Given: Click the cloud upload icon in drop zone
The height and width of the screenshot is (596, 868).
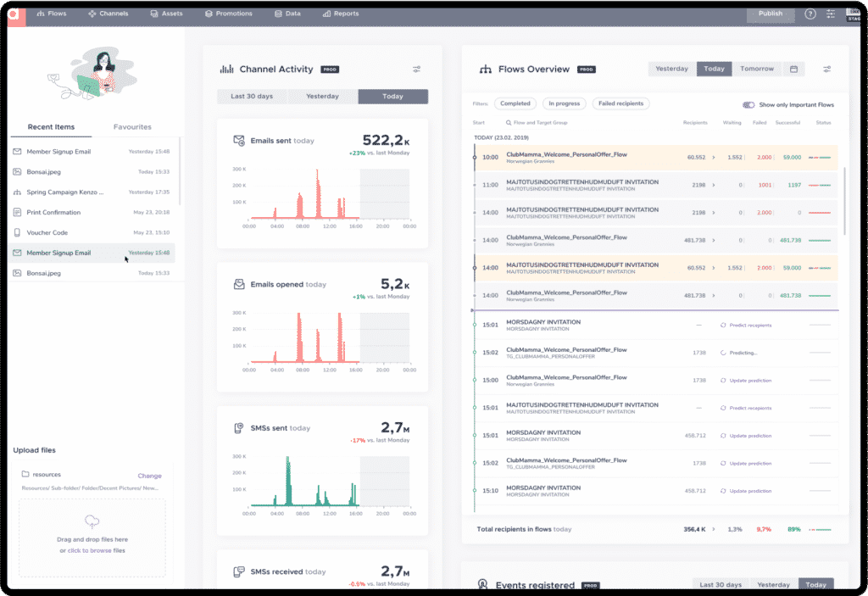Looking at the screenshot, I should pos(92,521).
